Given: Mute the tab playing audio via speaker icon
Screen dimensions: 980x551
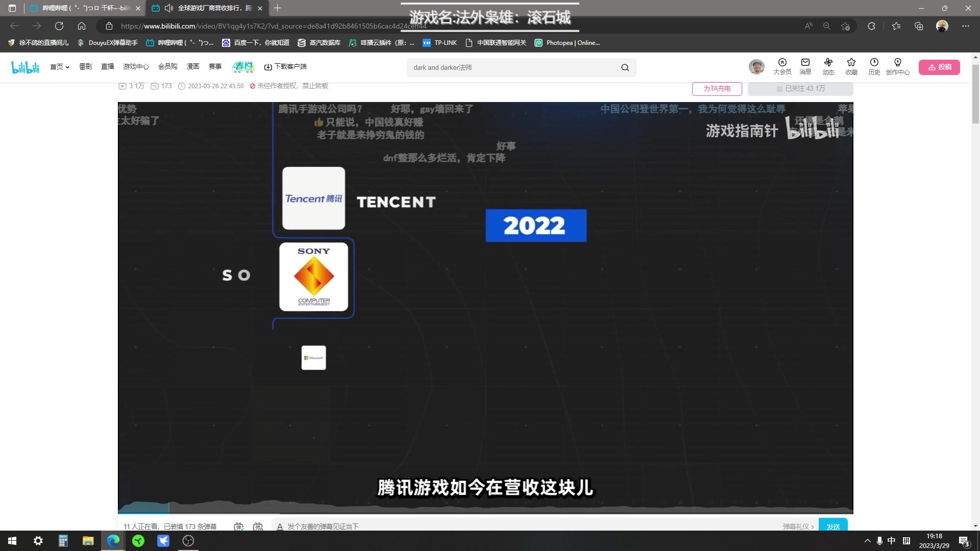Looking at the screenshot, I should (x=168, y=8).
